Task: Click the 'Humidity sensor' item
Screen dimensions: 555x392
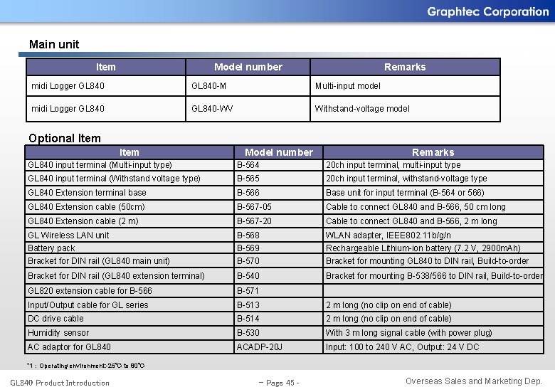Action: 58,333
